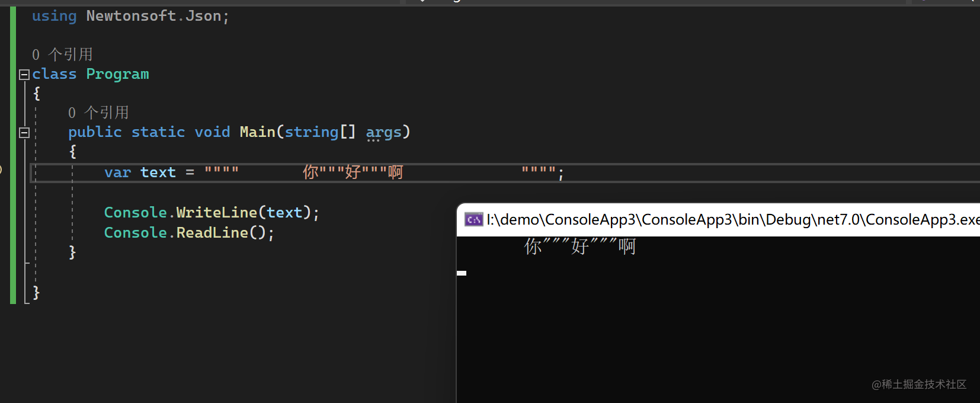
Task: Click the Chinese raw string content in editor
Action: [353, 172]
